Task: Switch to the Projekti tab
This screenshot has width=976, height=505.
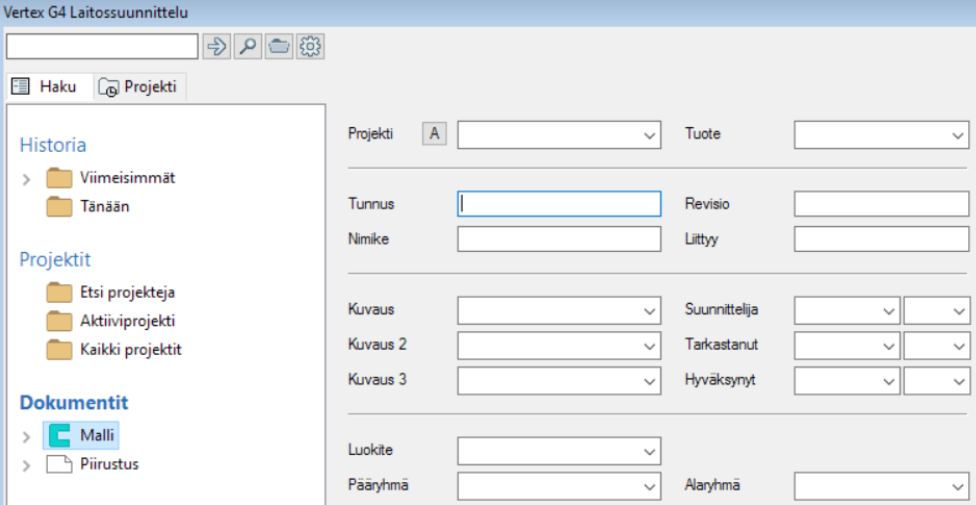Action: coord(140,87)
